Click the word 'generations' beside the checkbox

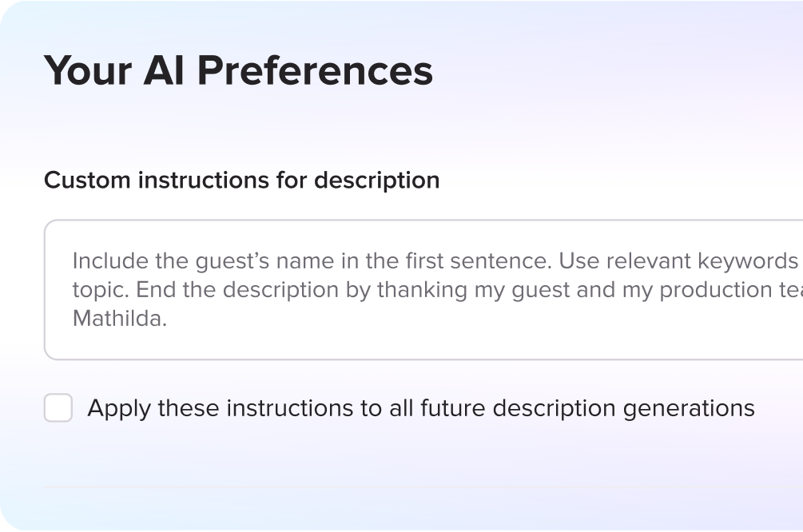pos(689,409)
